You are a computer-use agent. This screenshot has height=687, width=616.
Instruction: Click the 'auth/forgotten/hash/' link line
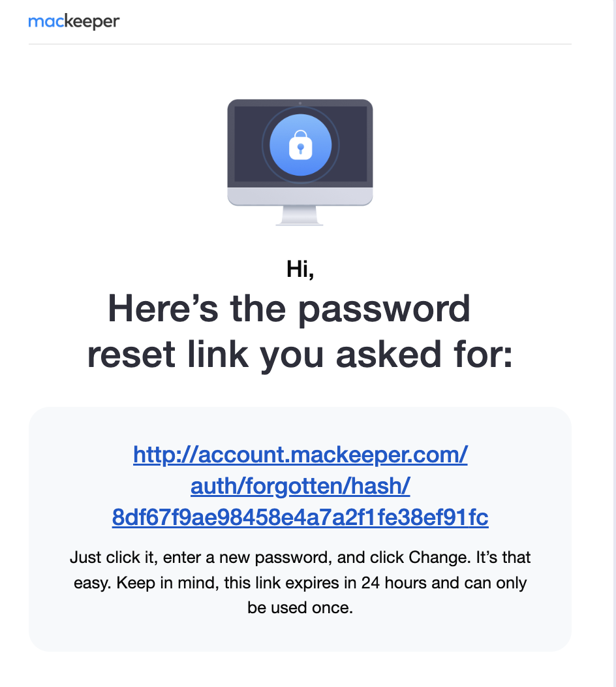pos(300,486)
